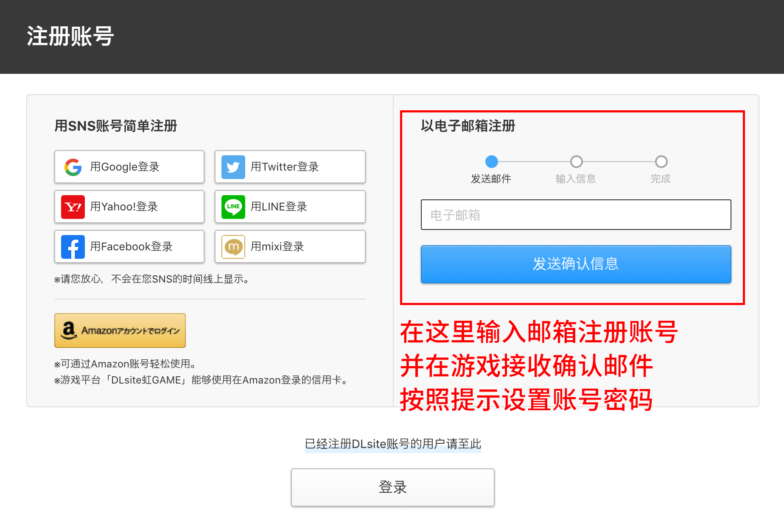Select the 完成 step circle
The image size is (784, 532).
coord(661,162)
